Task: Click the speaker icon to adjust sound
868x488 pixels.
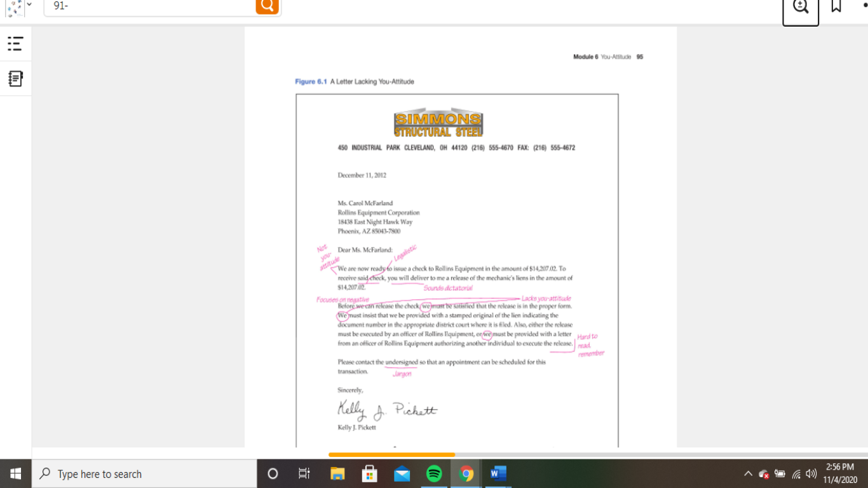Action: pos(811,473)
